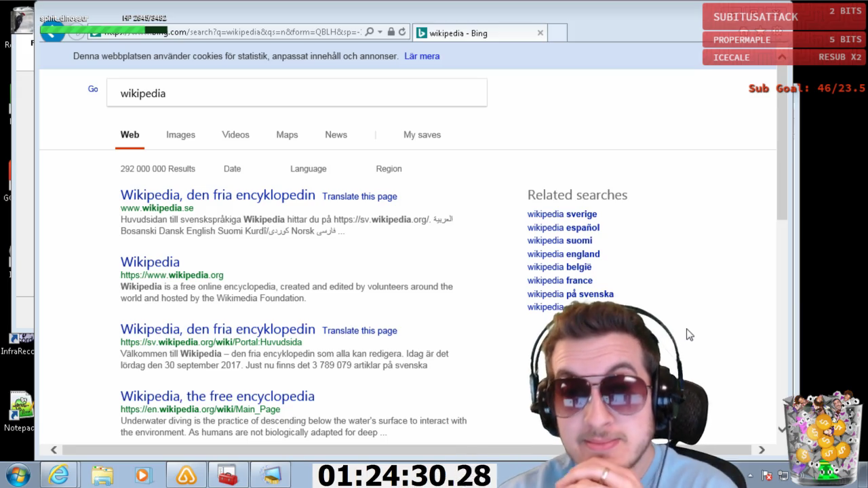Click related search 'wikipedia suomi'
Viewport: 868px width, 488px height.
click(x=559, y=241)
